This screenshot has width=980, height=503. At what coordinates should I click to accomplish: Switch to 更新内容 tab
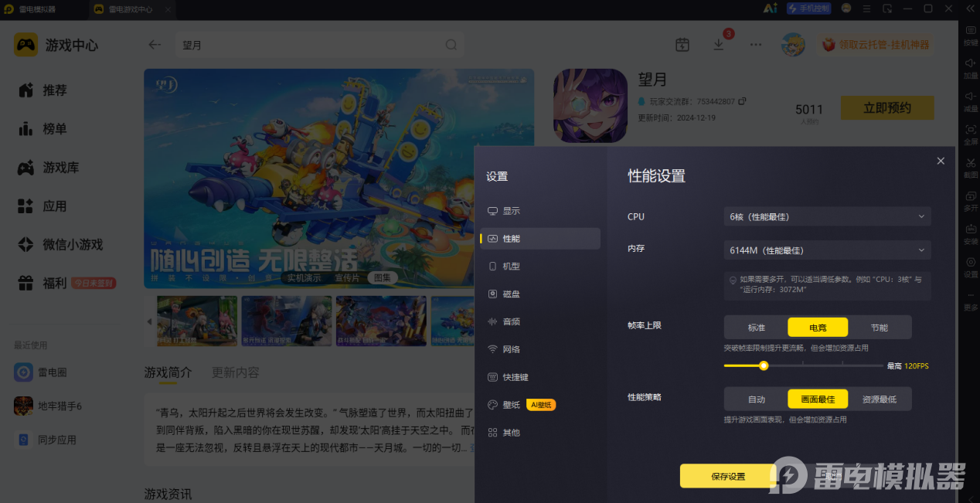coord(236,372)
